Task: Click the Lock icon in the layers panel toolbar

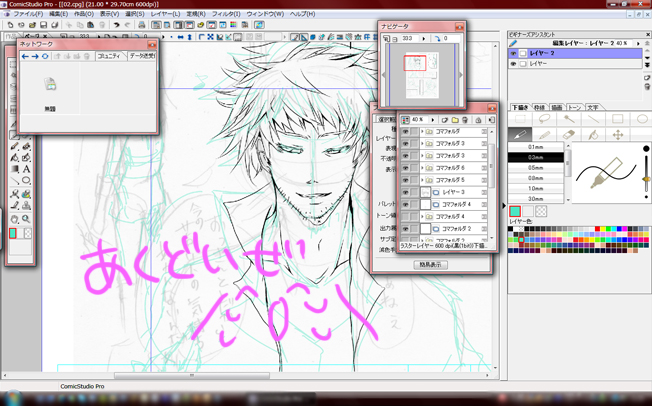Action: click(x=478, y=120)
